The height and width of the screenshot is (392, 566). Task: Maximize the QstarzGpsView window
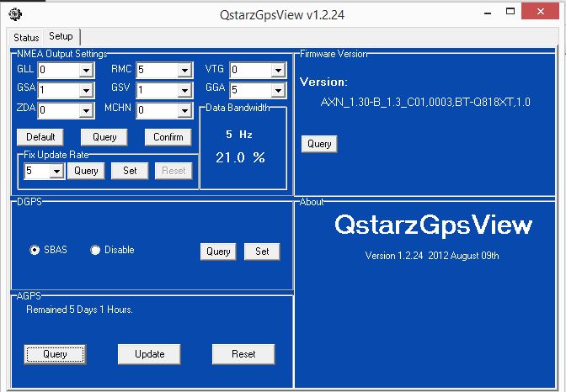510,12
